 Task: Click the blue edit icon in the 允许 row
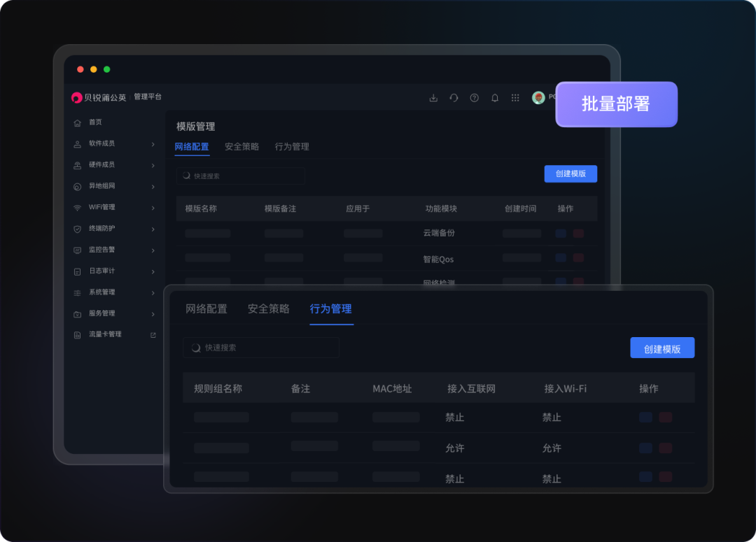click(645, 448)
